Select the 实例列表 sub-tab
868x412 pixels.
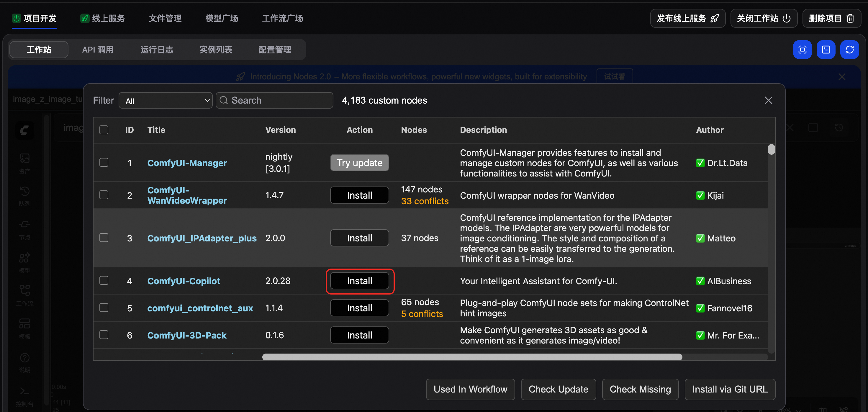[216, 50]
